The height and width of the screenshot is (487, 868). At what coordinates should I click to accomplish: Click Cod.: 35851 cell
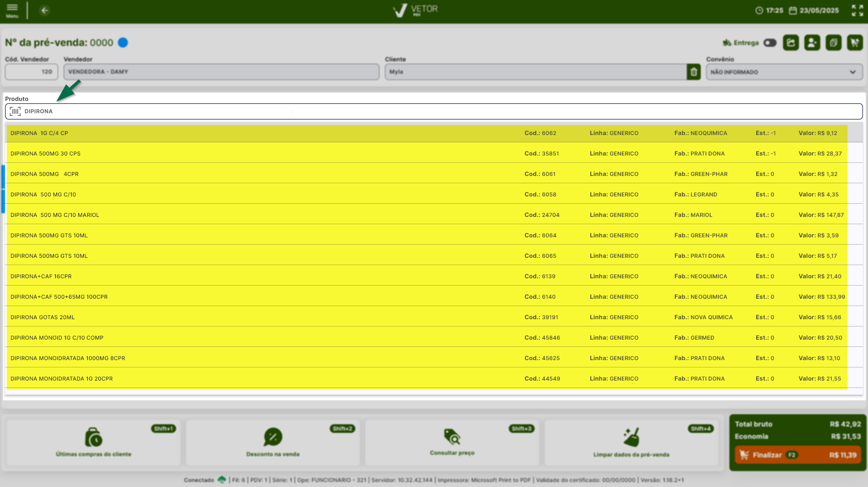[542, 154]
